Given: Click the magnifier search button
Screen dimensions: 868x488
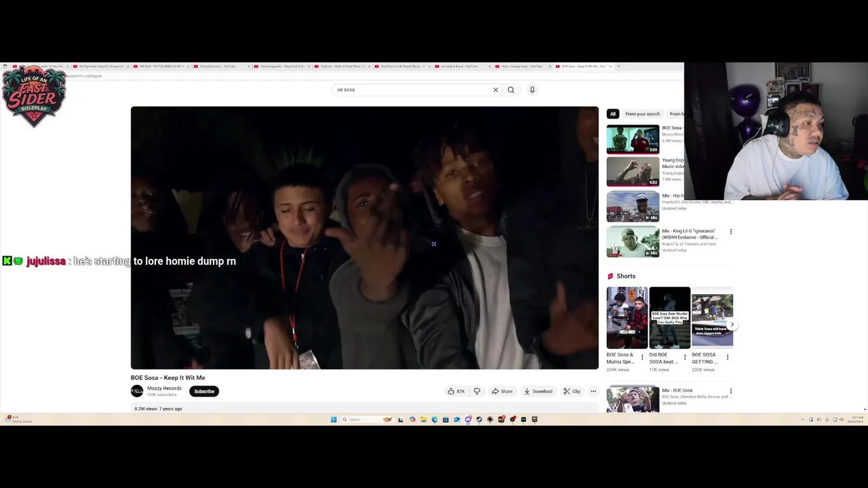Looking at the screenshot, I should (x=511, y=89).
